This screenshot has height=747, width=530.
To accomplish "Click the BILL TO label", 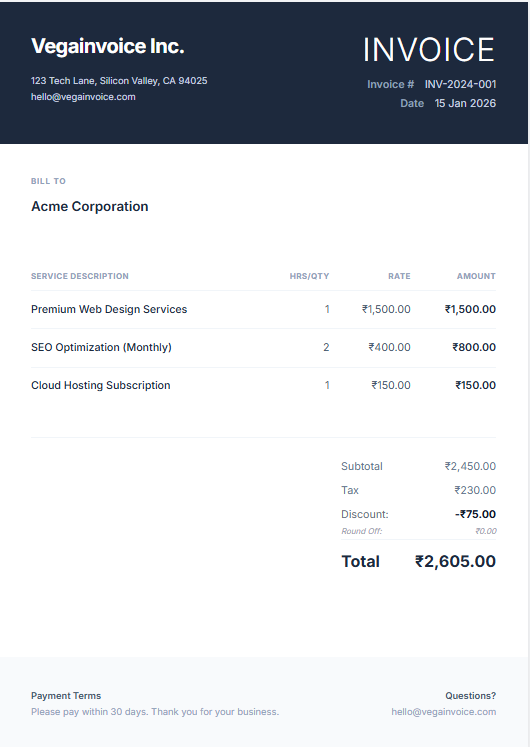I will coord(49,181).
